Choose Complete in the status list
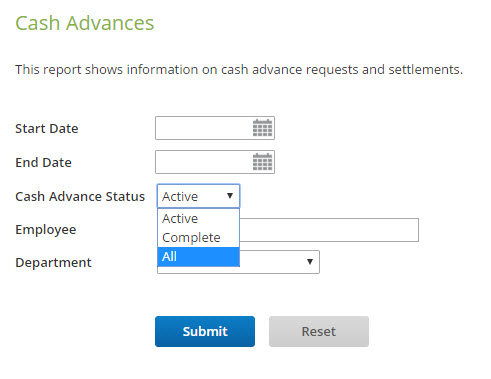 (x=198, y=238)
